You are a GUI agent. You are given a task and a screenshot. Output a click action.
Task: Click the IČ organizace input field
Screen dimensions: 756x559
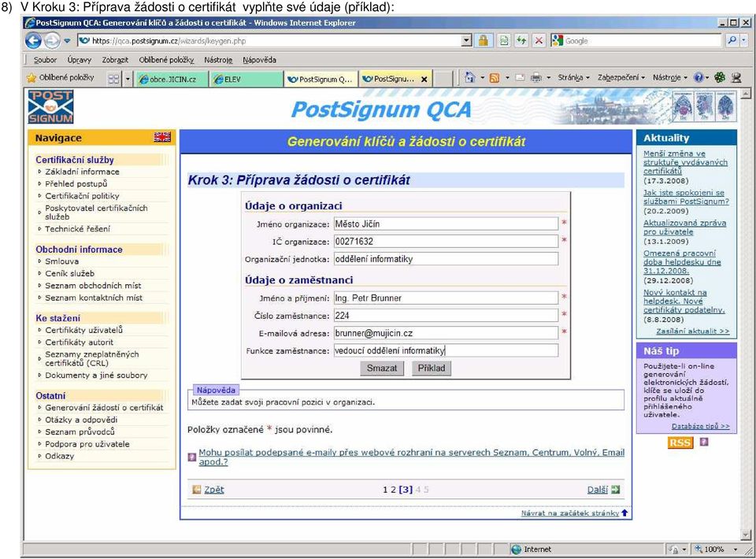446,242
